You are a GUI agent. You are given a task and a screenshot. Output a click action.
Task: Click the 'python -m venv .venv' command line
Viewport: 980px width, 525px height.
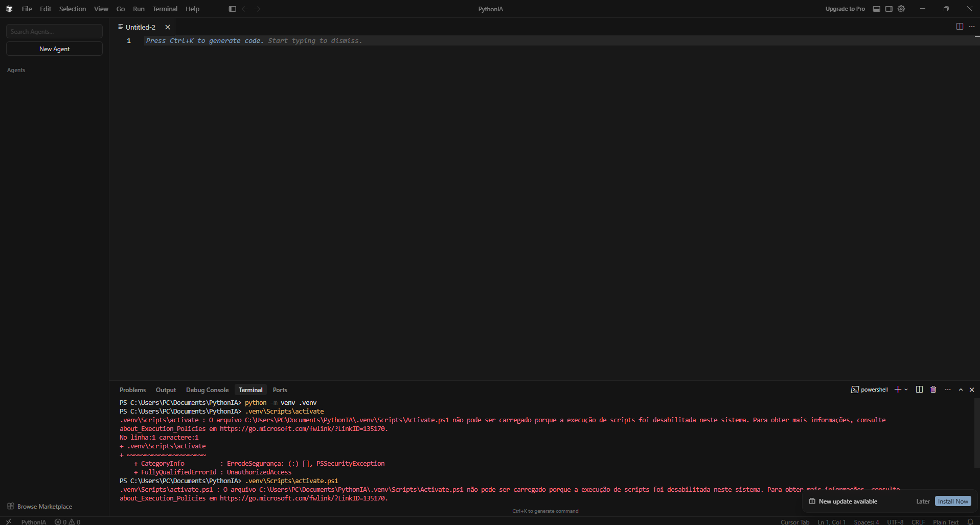coord(281,402)
